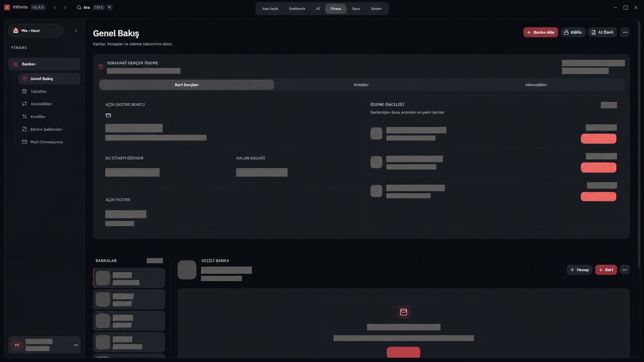Select the first bank in Bankalar list
This screenshot has height=362, width=644.
coord(129,278)
